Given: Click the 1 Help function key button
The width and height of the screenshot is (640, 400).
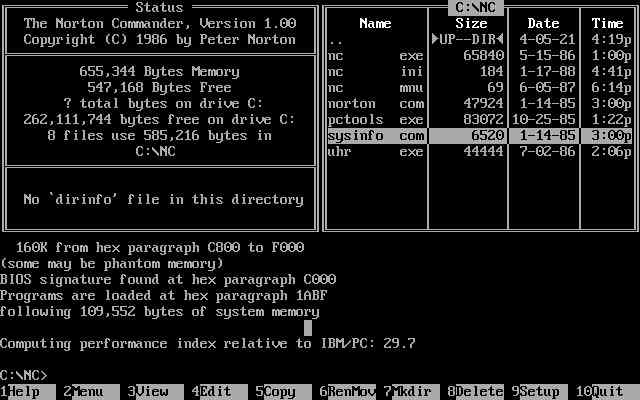Looking at the screenshot, I should [28, 392].
